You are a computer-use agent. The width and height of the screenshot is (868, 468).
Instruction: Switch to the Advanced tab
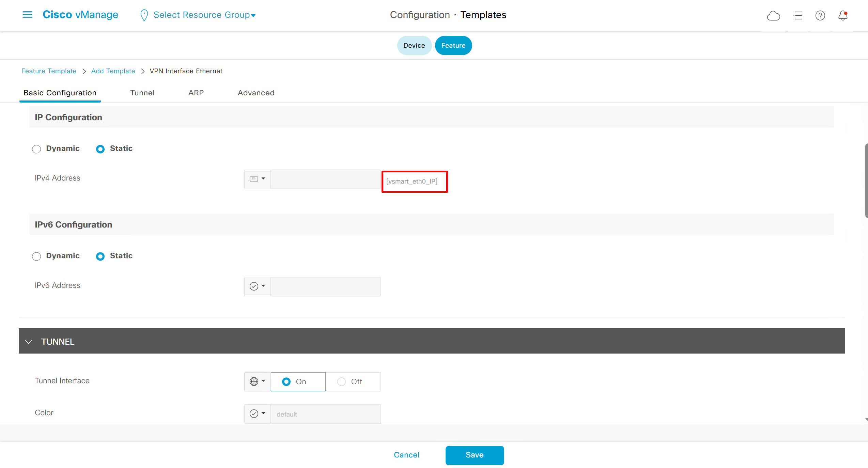click(x=256, y=93)
